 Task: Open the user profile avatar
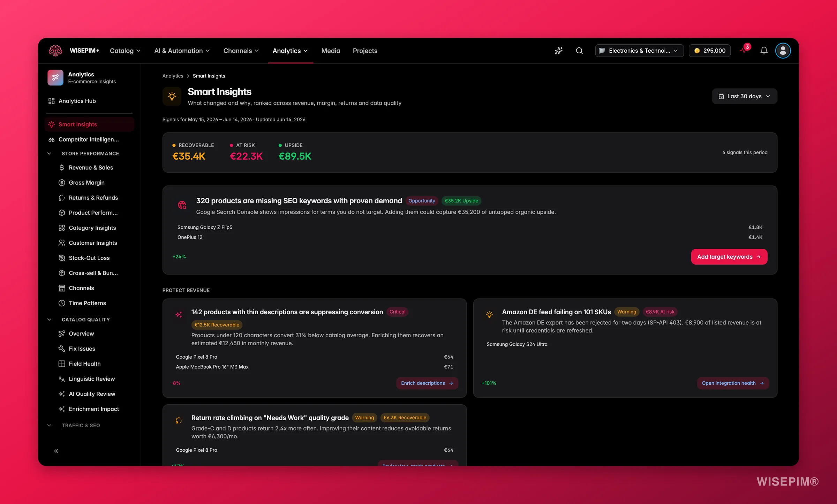pos(783,51)
